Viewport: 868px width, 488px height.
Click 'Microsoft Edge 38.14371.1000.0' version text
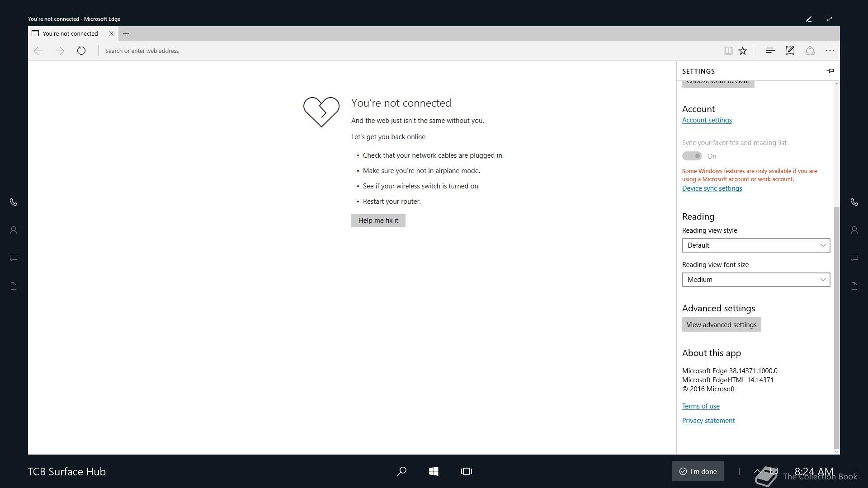730,371
